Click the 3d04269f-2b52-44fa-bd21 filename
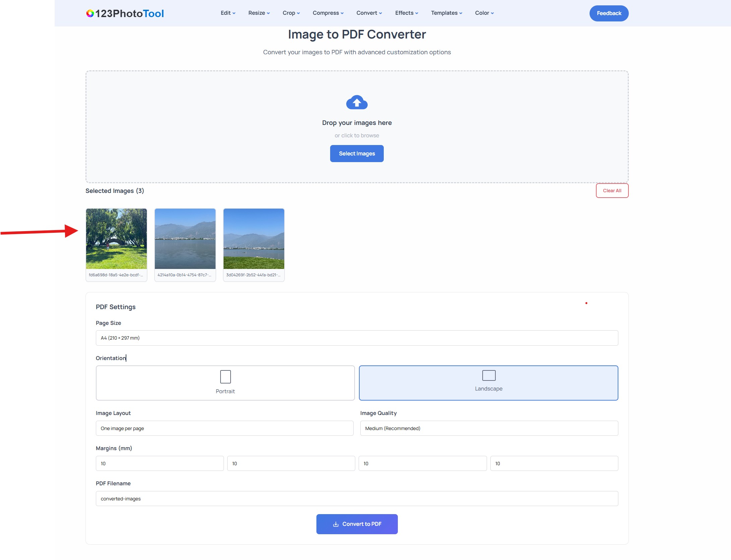 click(x=253, y=275)
